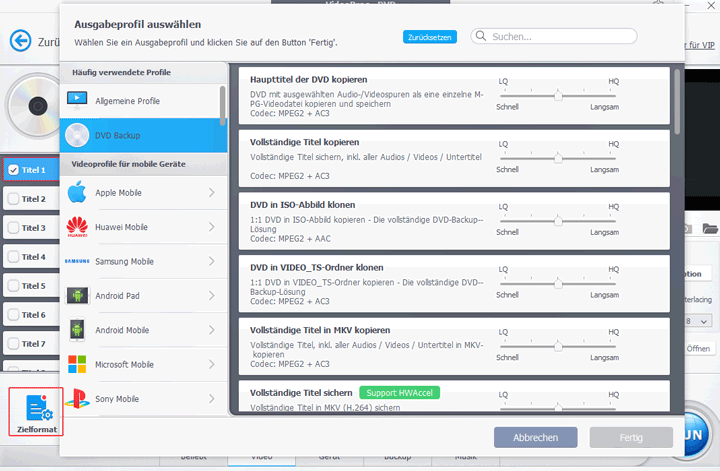Select the DVD Backup category
Viewport: 720px width, 471px height.
coord(143,135)
